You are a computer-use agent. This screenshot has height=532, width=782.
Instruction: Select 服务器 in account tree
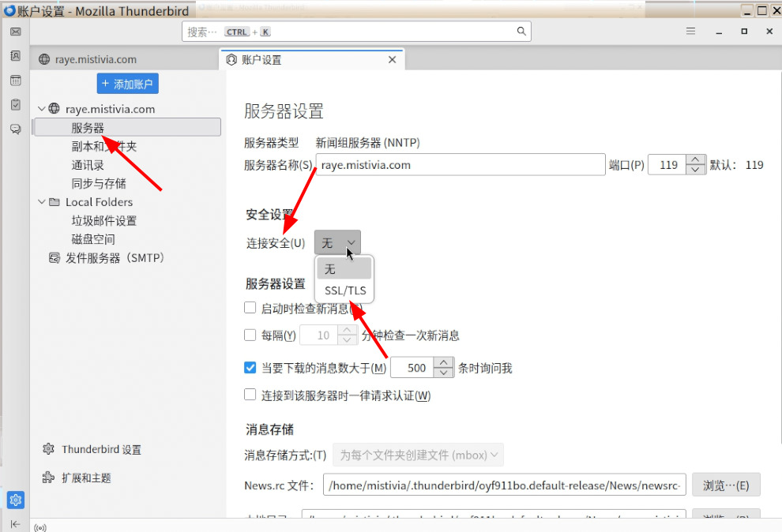pyautogui.click(x=126, y=128)
